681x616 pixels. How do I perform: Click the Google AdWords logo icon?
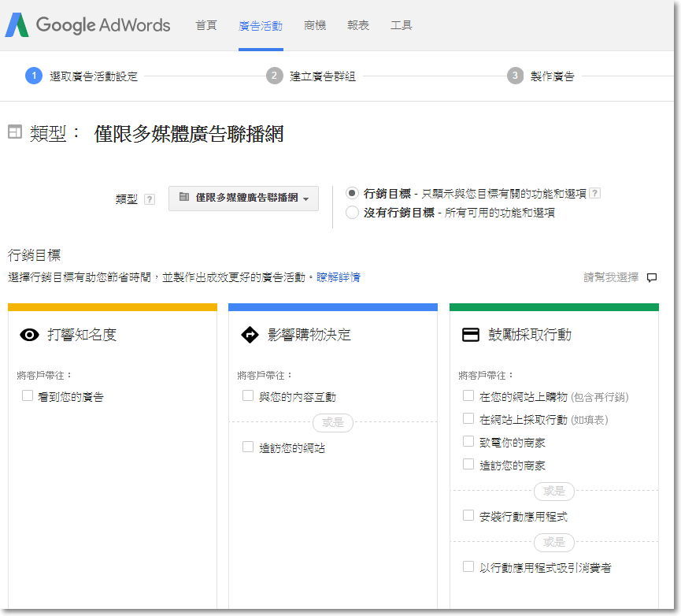pyautogui.click(x=17, y=24)
